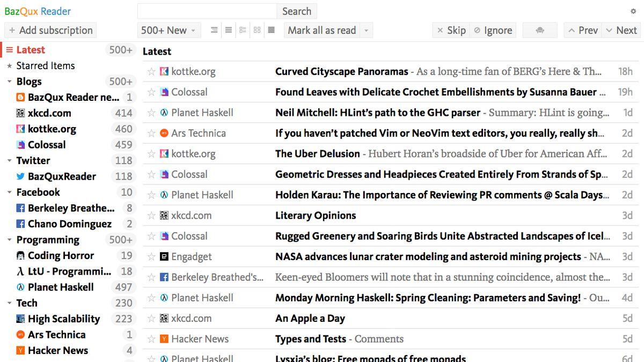Open Colossal feed in sidebar
Viewport: 644px width, 362px height.
[69, 145]
